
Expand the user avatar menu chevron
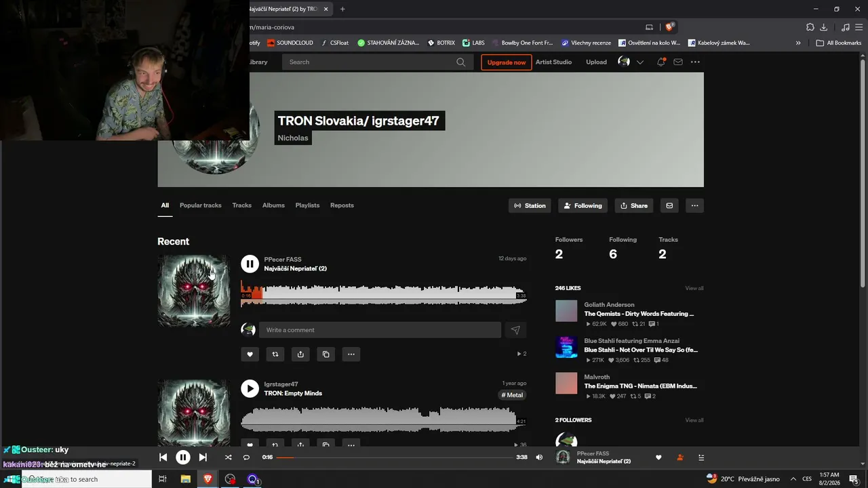(x=640, y=62)
